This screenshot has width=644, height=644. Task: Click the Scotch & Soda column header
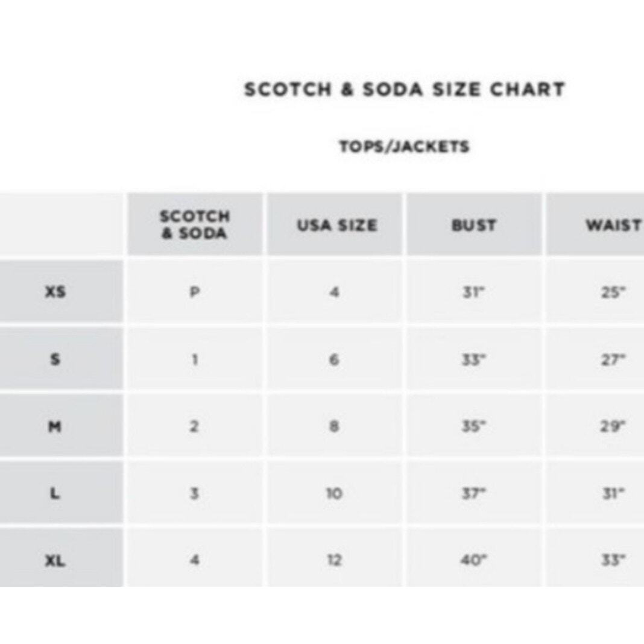[x=195, y=225]
